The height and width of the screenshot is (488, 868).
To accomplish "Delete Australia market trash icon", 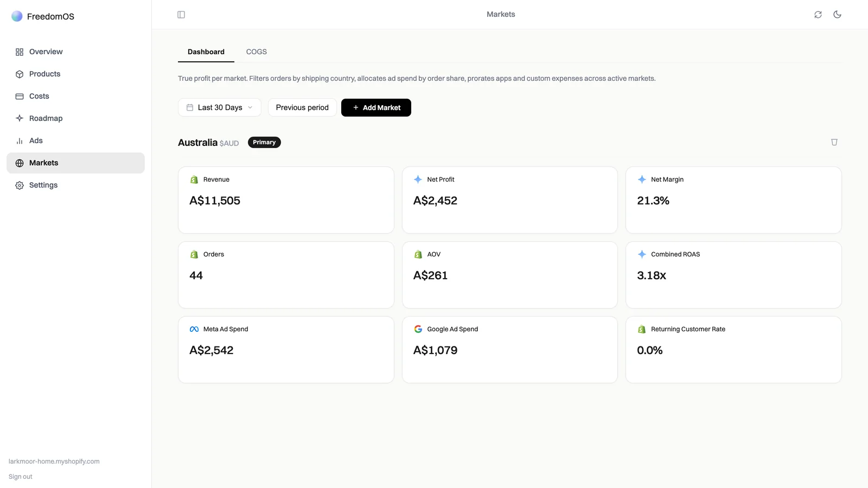I will point(834,142).
